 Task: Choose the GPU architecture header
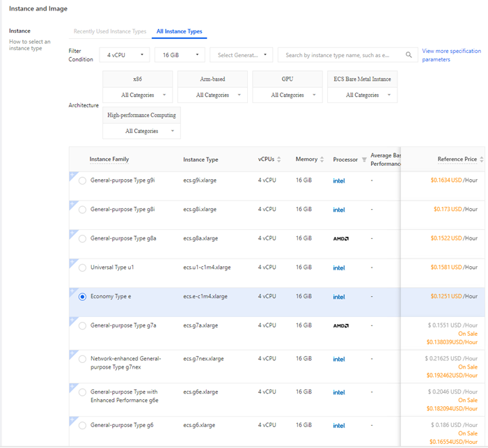(x=288, y=79)
